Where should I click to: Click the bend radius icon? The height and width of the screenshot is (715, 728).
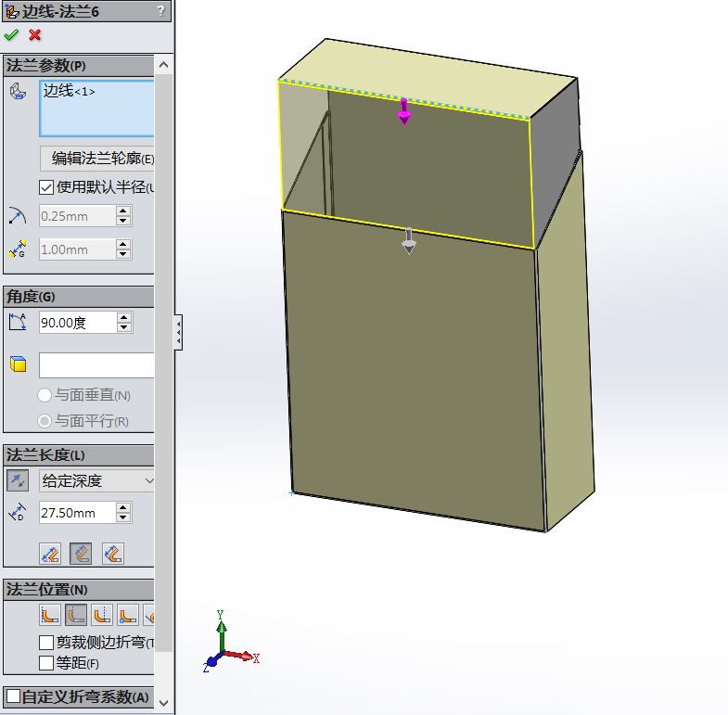coord(18,216)
